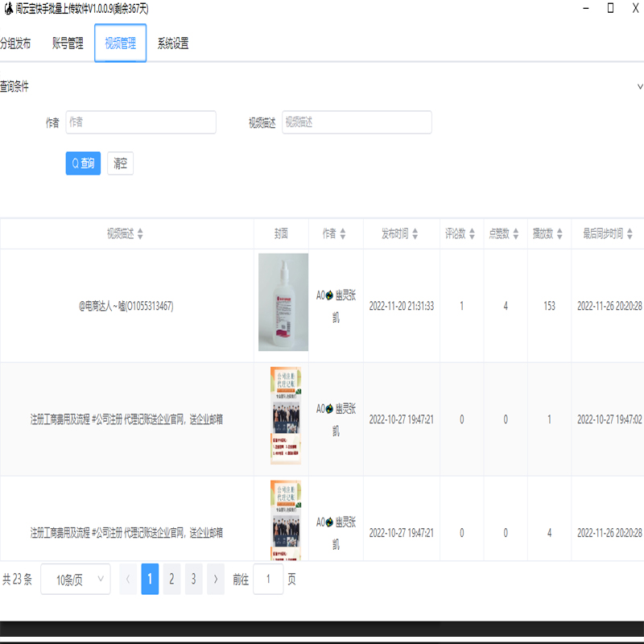The height and width of the screenshot is (644, 644).
Task: Go to previous page arrow
Action: pos(128,579)
